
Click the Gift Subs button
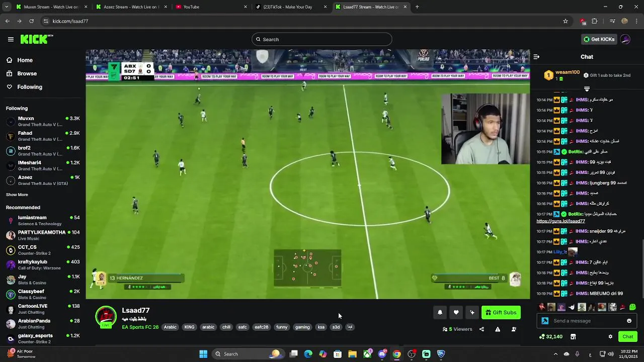(501, 313)
